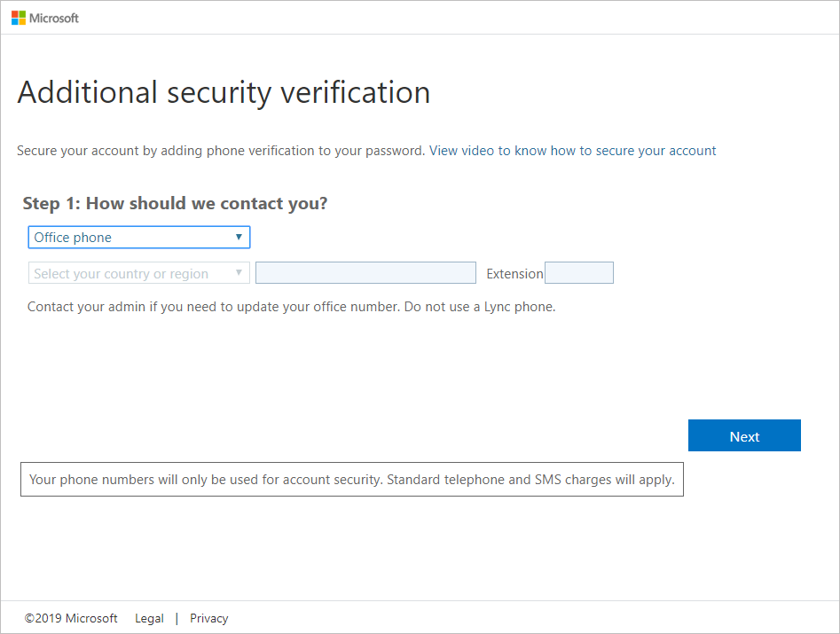
Task: Open the Privacy footer link
Action: (x=208, y=618)
